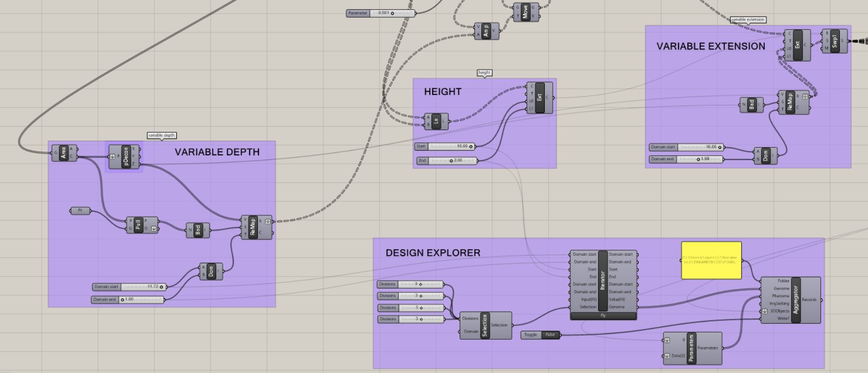868x373 pixels.
Task: Click arrow icon on Parameters Data[2] input
Action: (667, 356)
